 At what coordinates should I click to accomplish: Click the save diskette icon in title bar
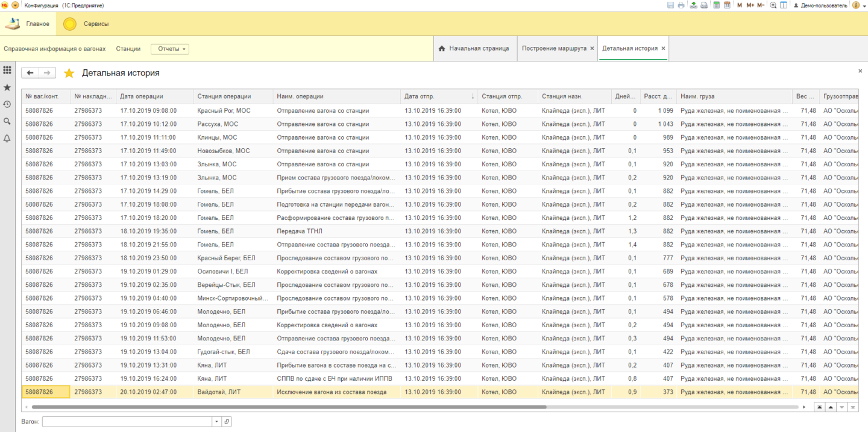(670, 5)
